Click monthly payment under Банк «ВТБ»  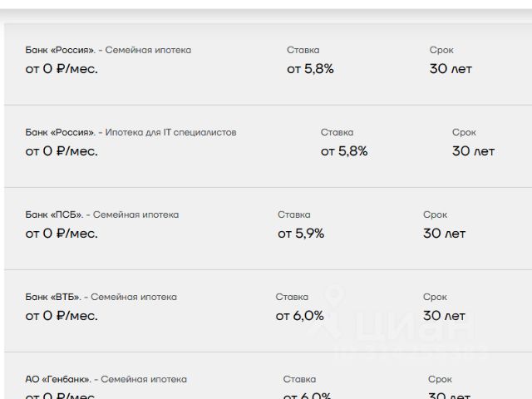(x=62, y=316)
